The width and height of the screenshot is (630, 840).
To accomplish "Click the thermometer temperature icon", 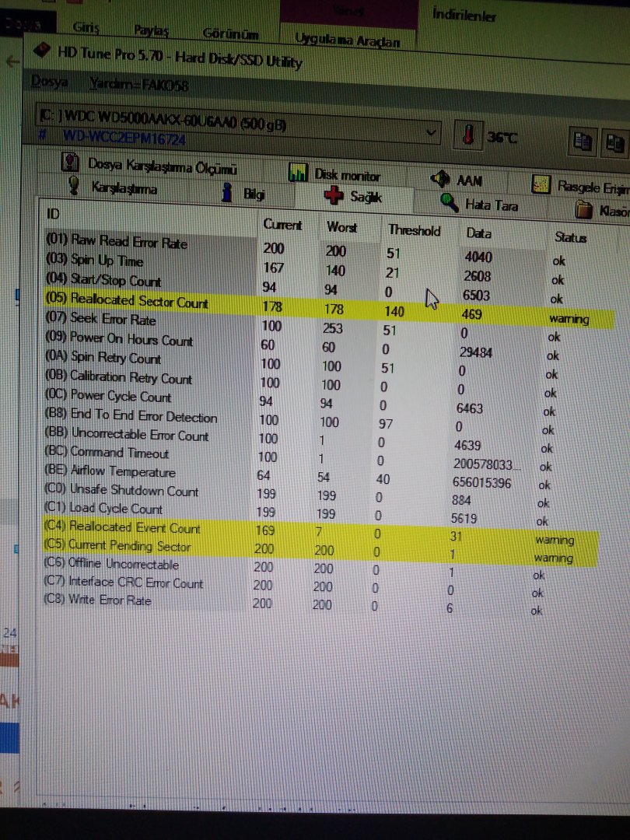I will tap(468, 135).
